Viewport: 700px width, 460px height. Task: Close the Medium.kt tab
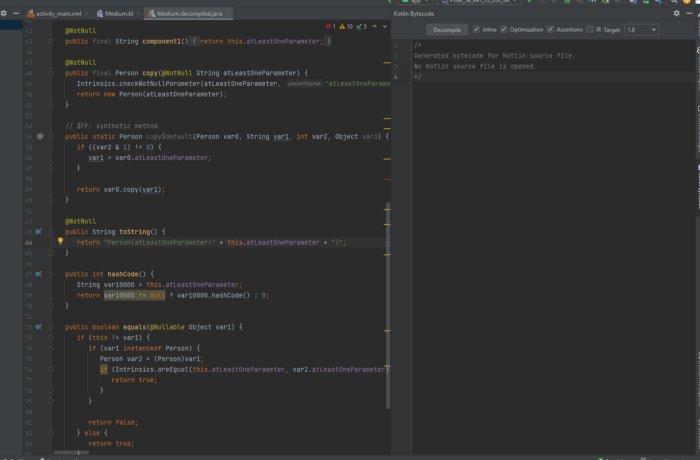138,14
